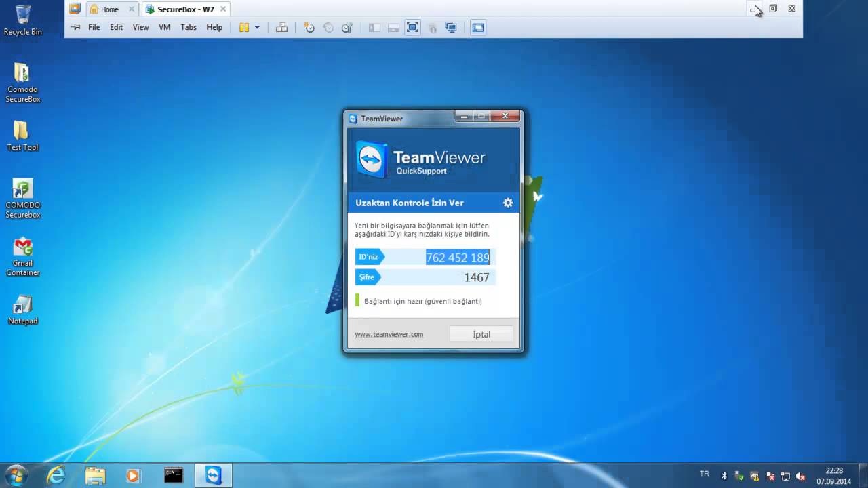Open the View menu in VMware

[x=141, y=27]
